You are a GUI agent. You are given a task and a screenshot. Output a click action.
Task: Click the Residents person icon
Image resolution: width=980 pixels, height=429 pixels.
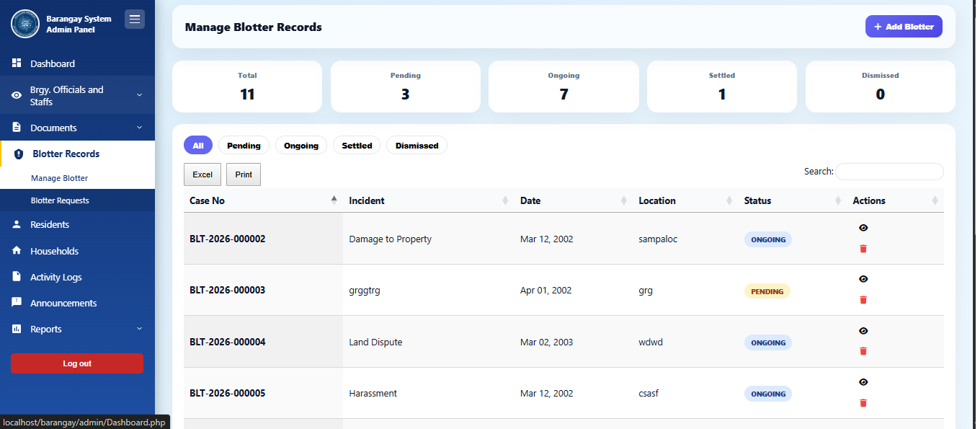[x=17, y=225]
